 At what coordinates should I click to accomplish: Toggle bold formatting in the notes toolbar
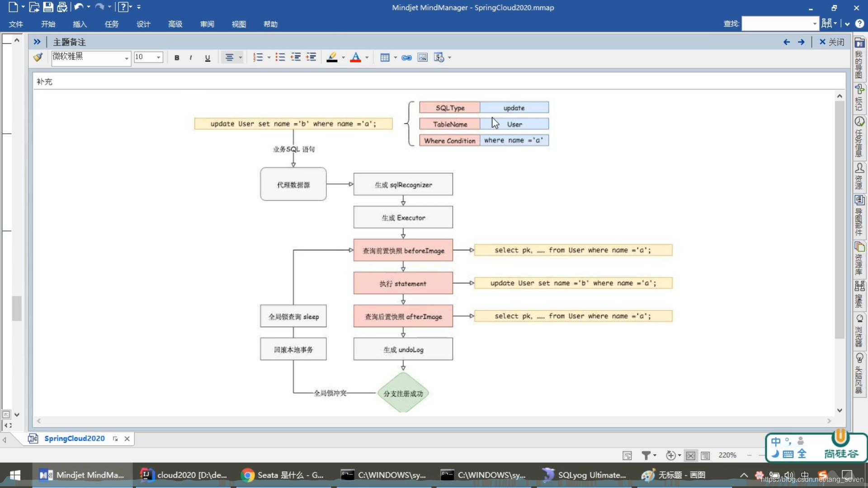coord(177,57)
